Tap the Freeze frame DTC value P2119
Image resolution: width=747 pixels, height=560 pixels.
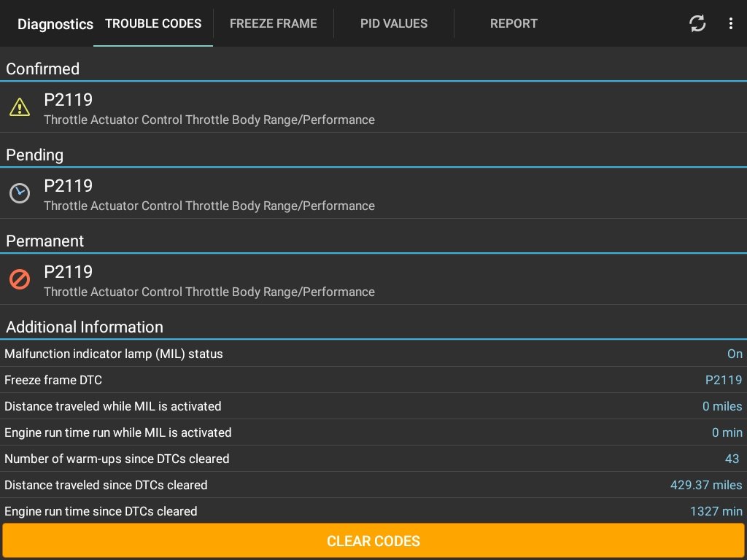[x=724, y=380]
